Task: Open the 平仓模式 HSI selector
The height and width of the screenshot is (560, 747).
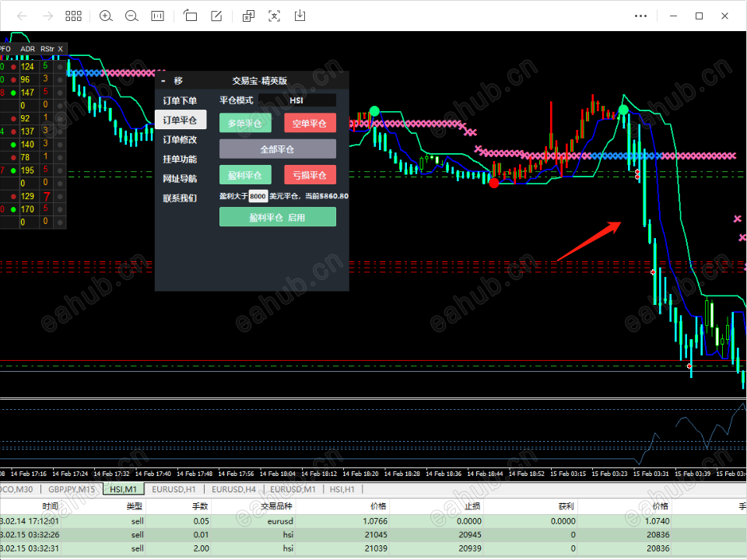Action: (296, 100)
